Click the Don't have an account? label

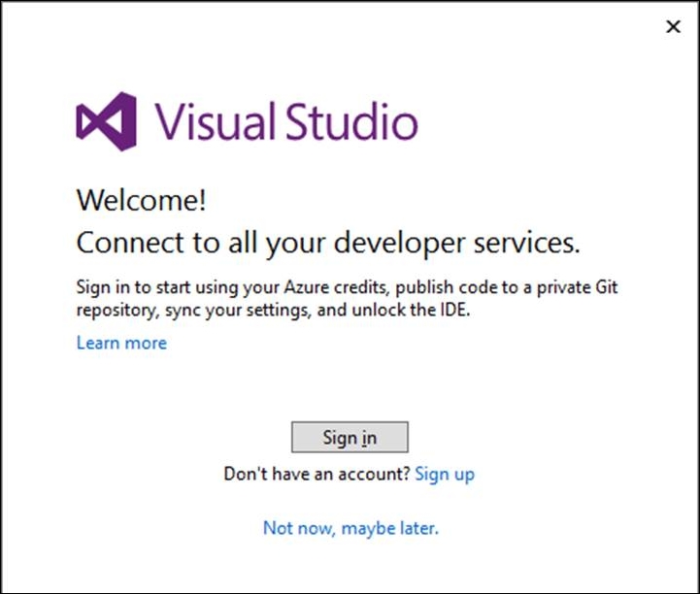tap(317, 474)
